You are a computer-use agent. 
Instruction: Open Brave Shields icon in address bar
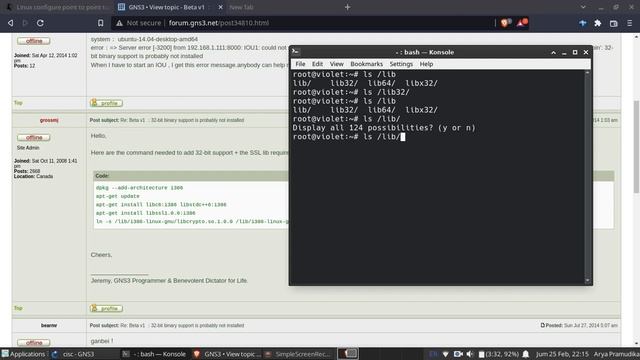pyautogui.click(x=505, y=23)
